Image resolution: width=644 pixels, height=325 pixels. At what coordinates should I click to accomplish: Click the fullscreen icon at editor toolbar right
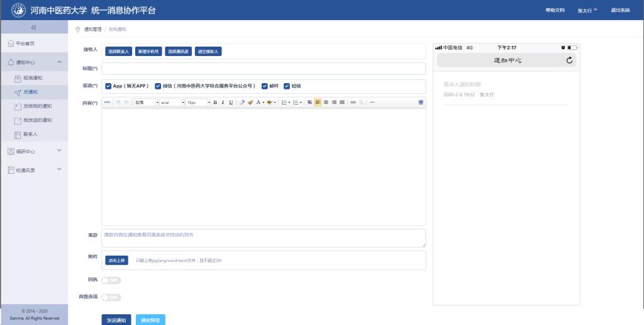click(x=421, y=102)
